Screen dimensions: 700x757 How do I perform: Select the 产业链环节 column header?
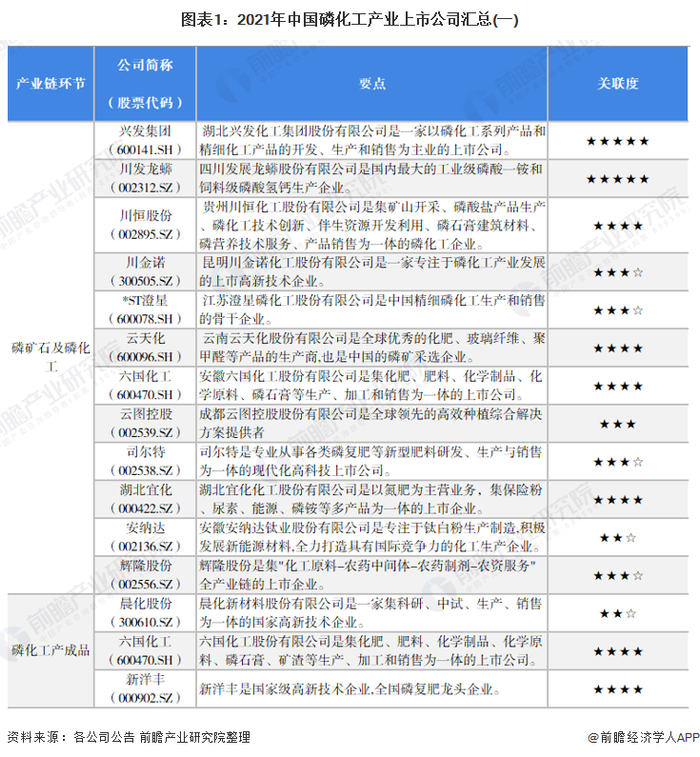click(51, 84)
